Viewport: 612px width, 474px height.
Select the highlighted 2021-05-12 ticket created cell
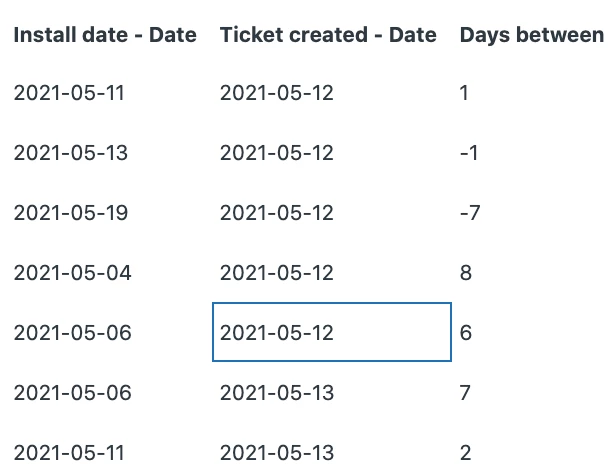[332, 332]
